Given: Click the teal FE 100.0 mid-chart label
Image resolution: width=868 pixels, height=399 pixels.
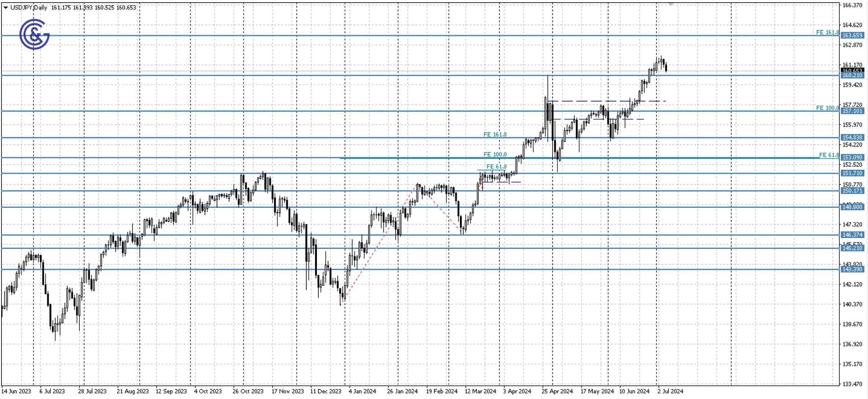Looking at the screenshot, I should [x=495, y=155].
